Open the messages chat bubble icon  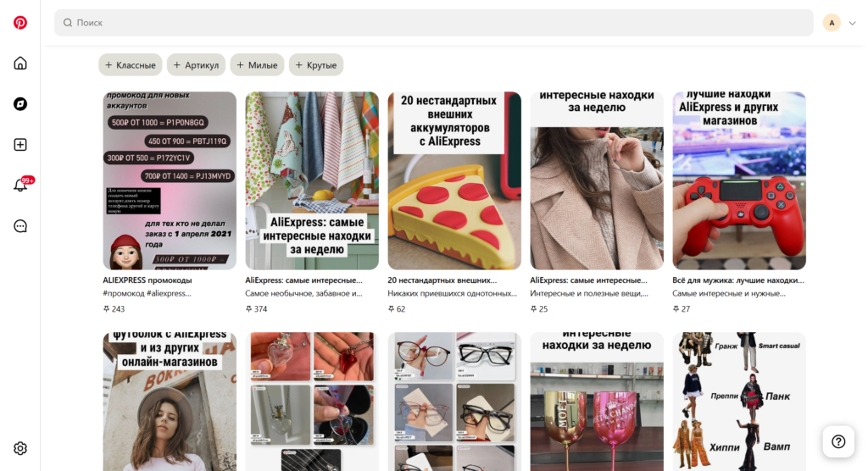[20, 226]
